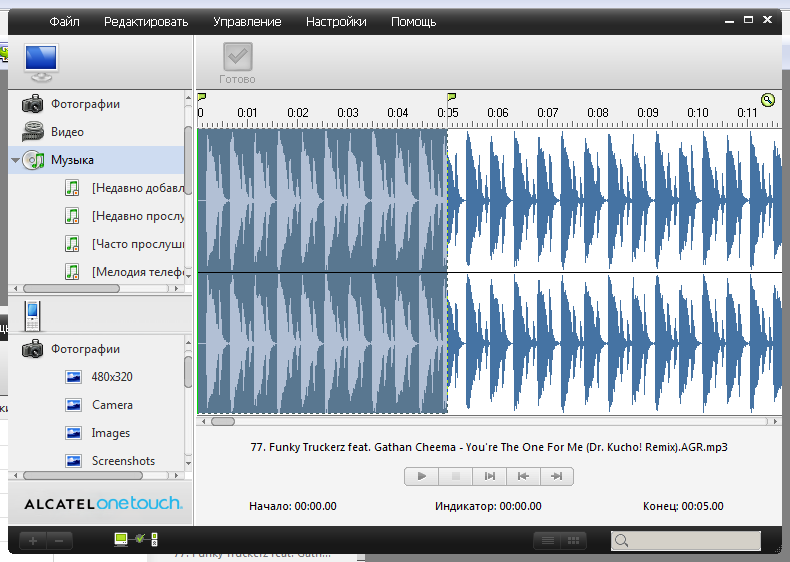Switch to grid thumbnail view mode
The image size is (790, 562).
[573, 541]
